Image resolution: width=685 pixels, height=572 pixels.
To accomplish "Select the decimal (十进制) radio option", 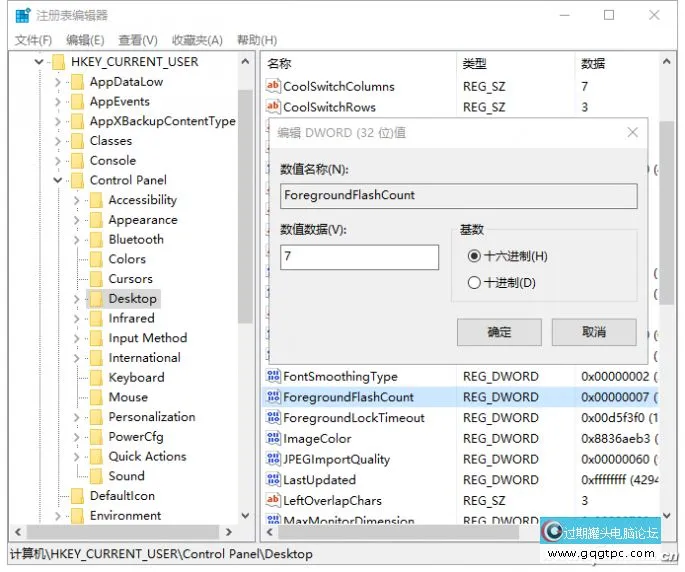I will pyautogui.click(x=474, y=283).
